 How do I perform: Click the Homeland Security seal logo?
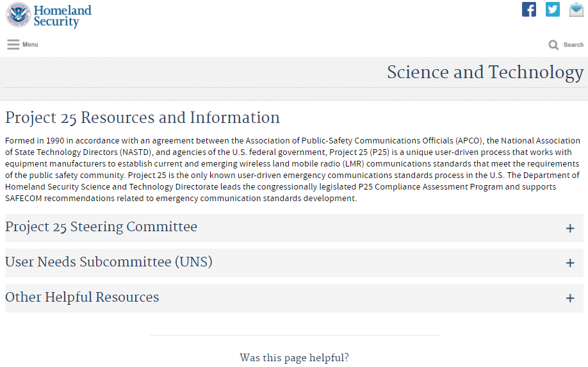coord(19,15)
